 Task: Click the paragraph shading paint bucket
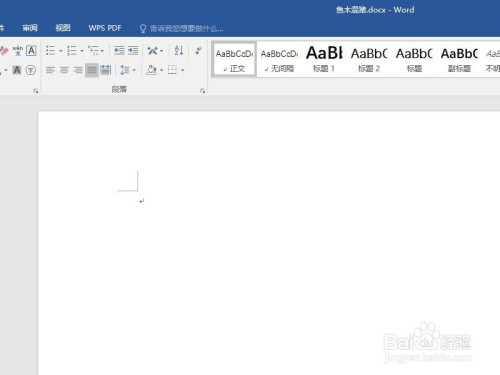point(151,70)
